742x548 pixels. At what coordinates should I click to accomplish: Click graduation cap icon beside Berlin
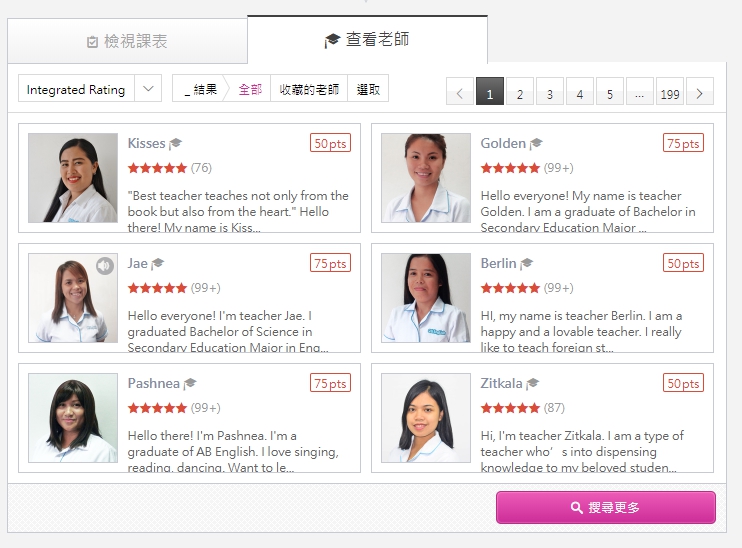click(526, 263)
